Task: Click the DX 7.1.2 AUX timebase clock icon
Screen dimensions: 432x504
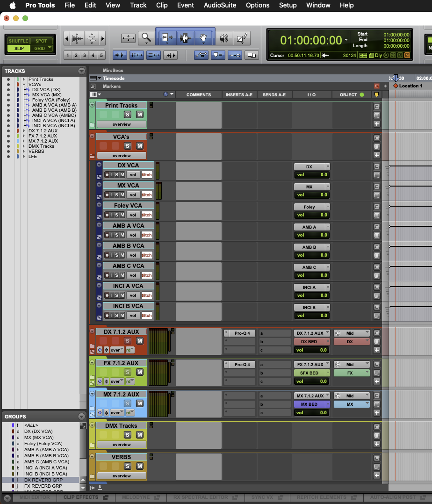Action: (100, 350)
